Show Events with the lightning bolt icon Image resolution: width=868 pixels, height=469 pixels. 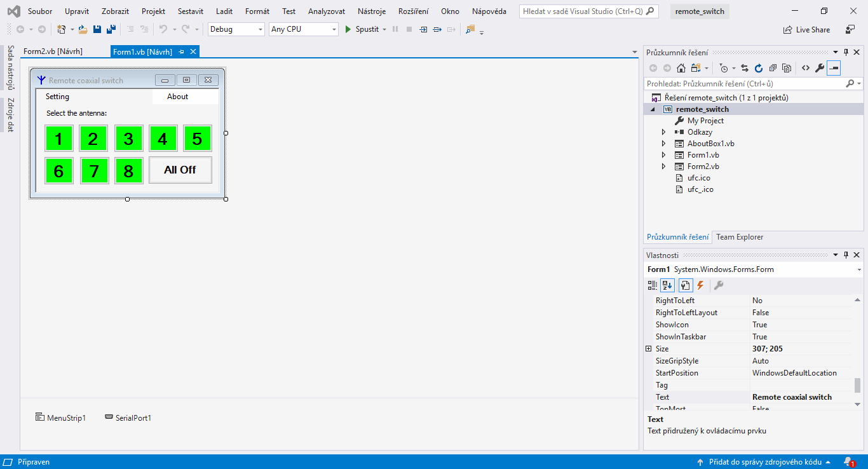tap(700, 285)
